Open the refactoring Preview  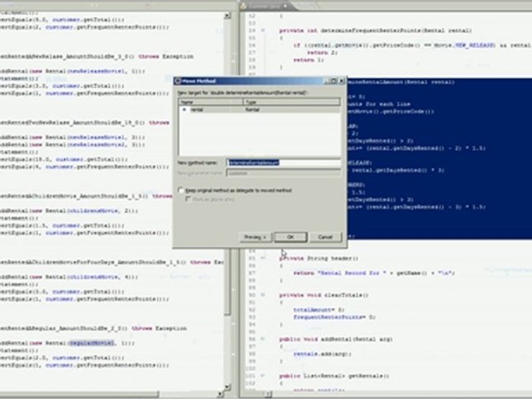255,237
